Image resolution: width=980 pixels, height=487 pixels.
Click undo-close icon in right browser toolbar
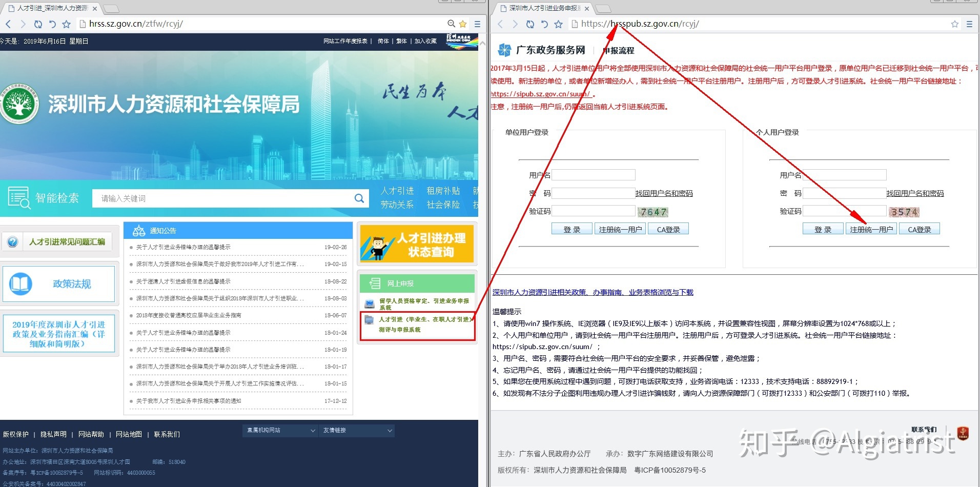(544, 24)
